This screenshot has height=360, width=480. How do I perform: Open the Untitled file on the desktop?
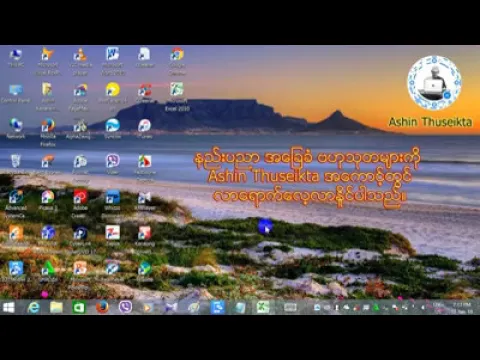coord(145,58)
